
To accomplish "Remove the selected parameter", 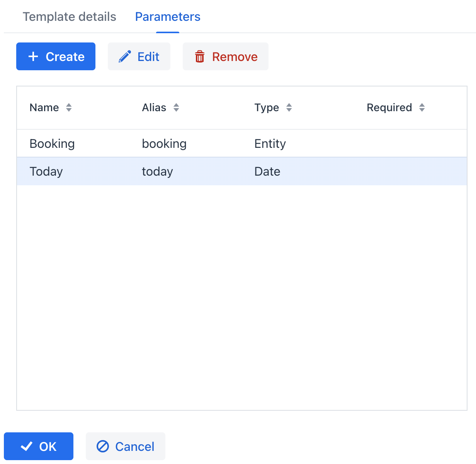I will point(225,56).
